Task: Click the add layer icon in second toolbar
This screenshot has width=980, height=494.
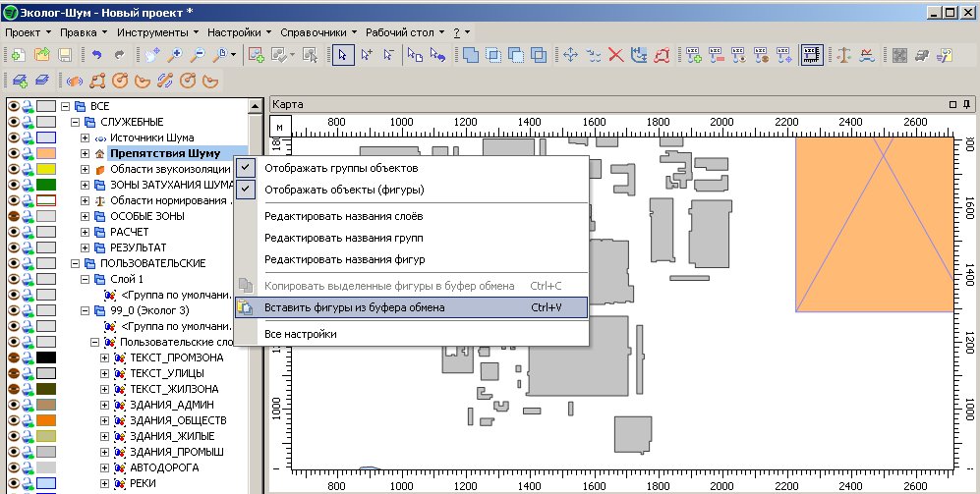Action: point(18,81)
